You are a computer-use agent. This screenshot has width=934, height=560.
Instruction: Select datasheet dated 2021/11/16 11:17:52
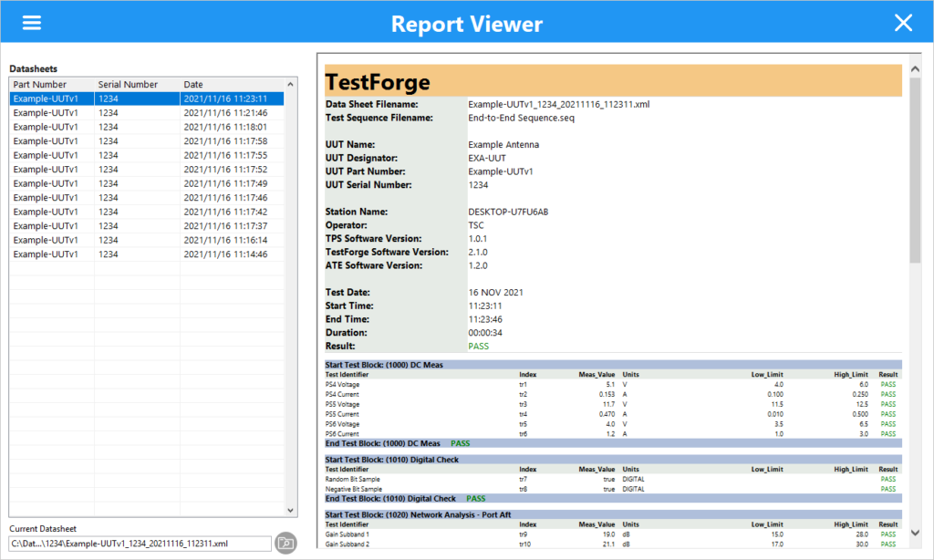pyautogui.click(x=147, y=170)
